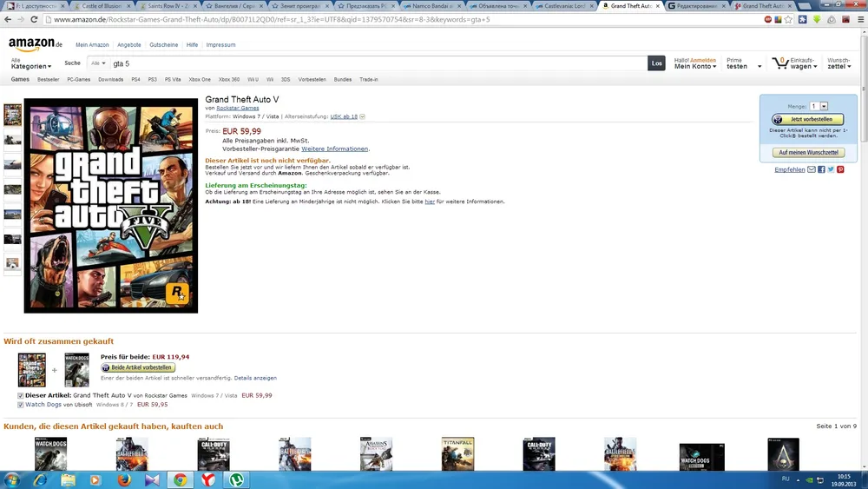Open the Adblock stop-sign extension icon
Viewport: 868px width, 489px height.
[x=768, y=19]
